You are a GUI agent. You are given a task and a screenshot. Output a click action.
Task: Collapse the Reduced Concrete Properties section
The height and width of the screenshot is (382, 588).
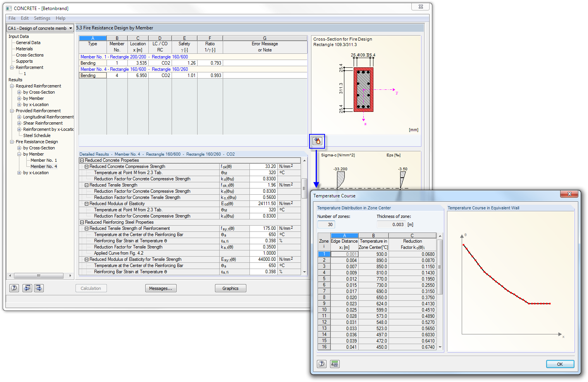point(81,160)
